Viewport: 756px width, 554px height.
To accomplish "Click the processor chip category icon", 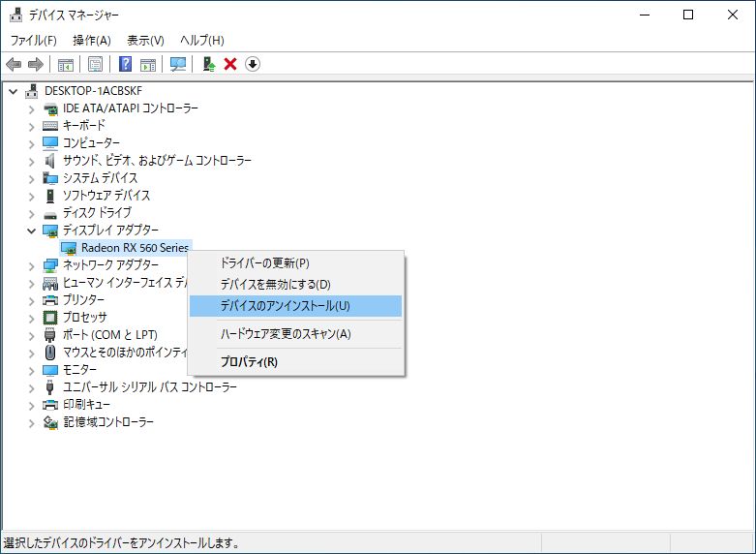I will (x=50, y=318).
